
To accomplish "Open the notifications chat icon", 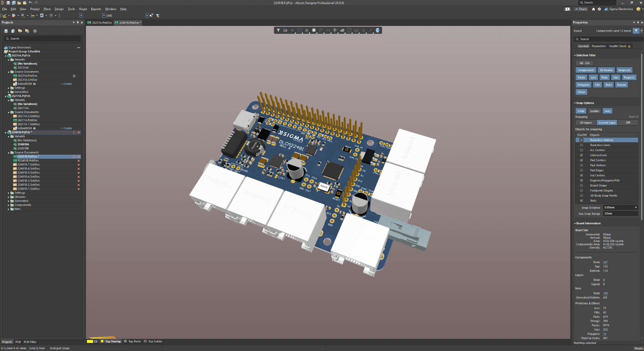I will [x=568, y=9].
